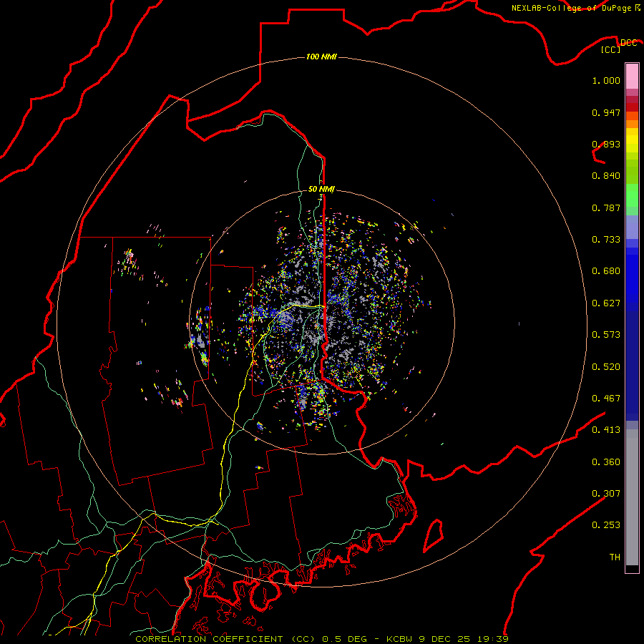
Task: Click the 0.733 label on the legend
Action: 606,240
